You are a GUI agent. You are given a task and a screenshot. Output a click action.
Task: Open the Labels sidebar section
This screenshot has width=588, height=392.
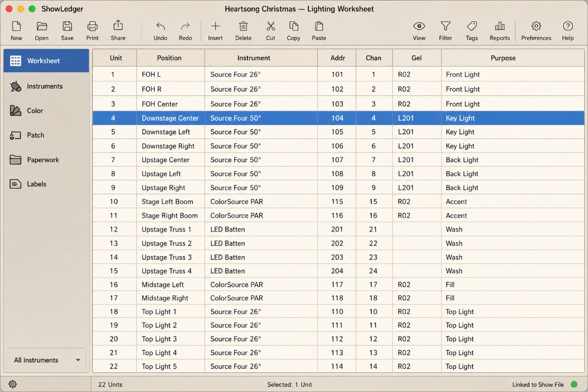[46, 184]
